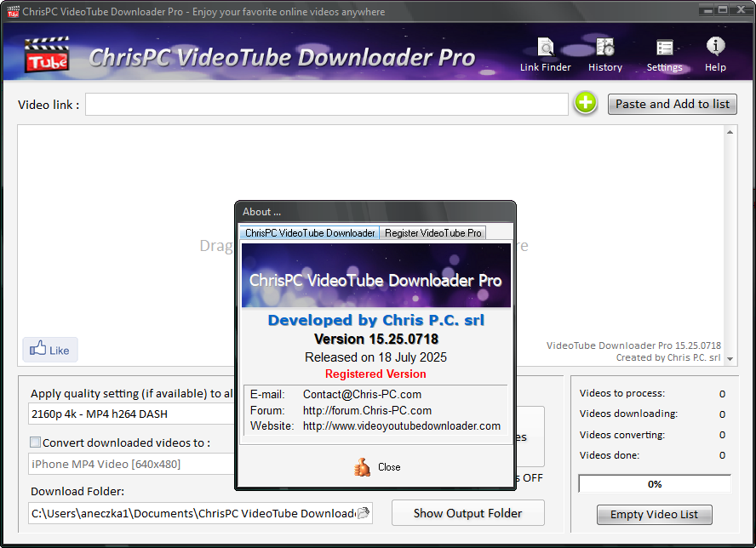Click the app icon in title bar
Viewport: 756px width, 548px height.
pos(13,11)
